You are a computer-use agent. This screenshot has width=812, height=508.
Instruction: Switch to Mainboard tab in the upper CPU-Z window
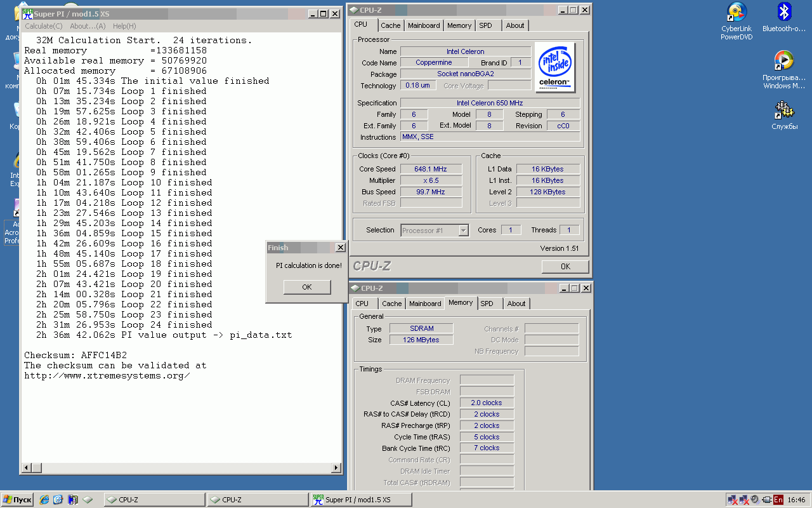tap(424, 25)
